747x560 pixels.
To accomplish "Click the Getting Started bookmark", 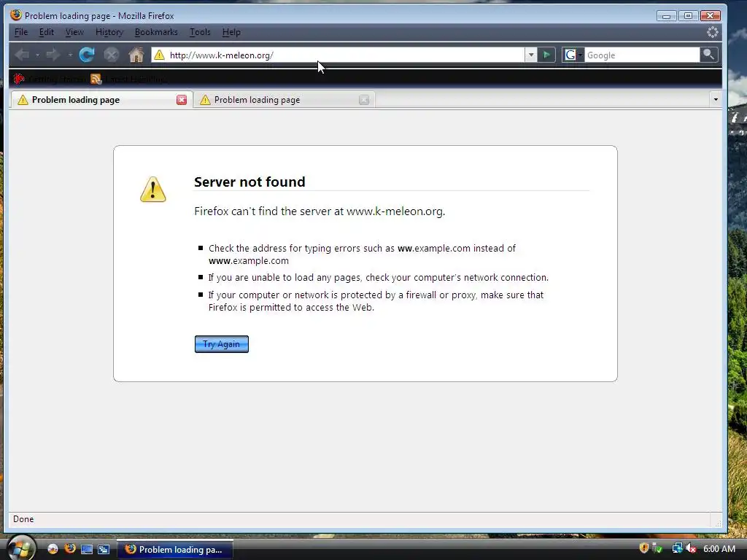I will tap(49, 79).
